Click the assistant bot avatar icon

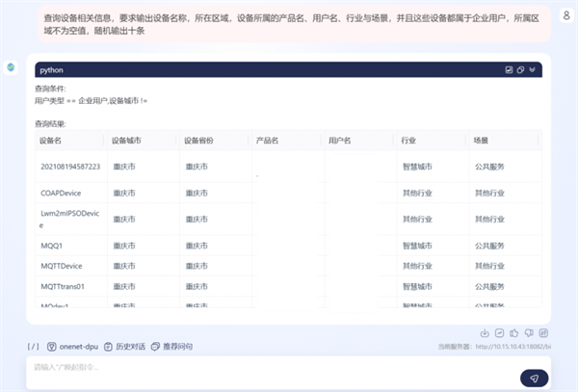(x=11, y=67)
